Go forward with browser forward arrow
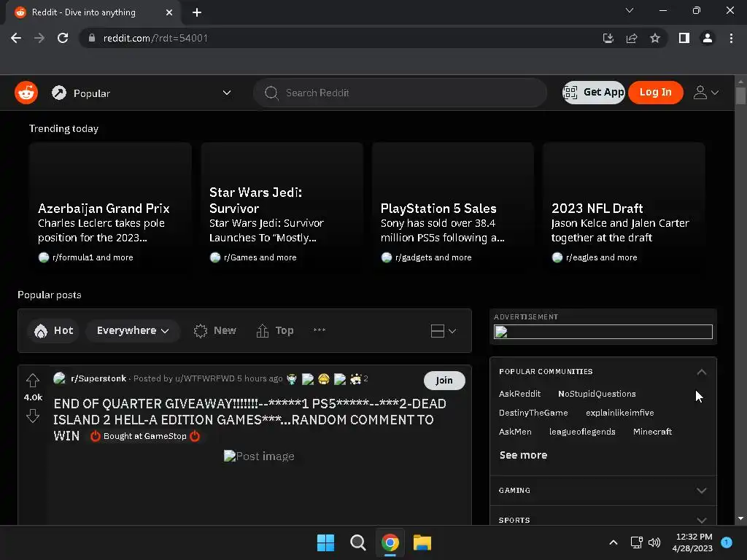Image resolution: width=747 pixels, height=560 pixels. coord(39,38)
